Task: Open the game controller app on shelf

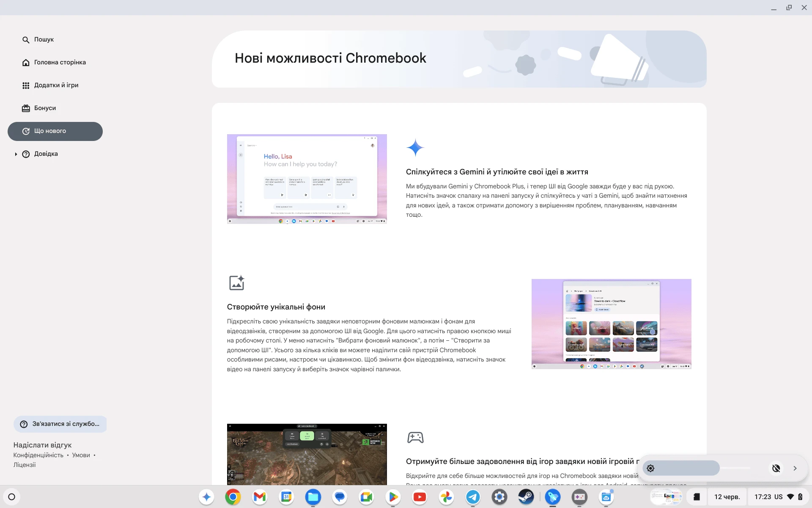Action: [579, 497]
